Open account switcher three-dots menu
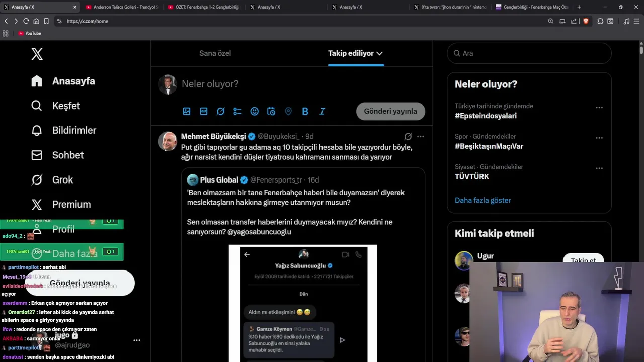The height and width of the screenshot is (362, 644). (x=136, y=340)
